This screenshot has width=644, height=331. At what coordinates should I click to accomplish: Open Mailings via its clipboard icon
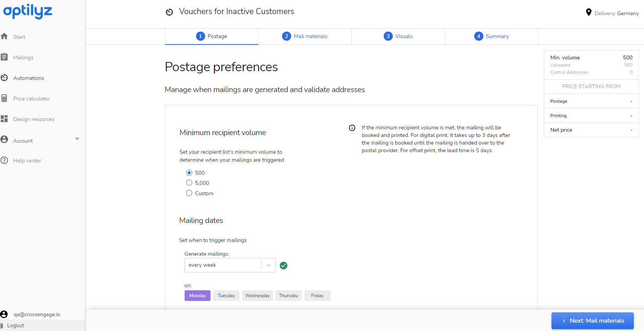click(x=5, y=57)
